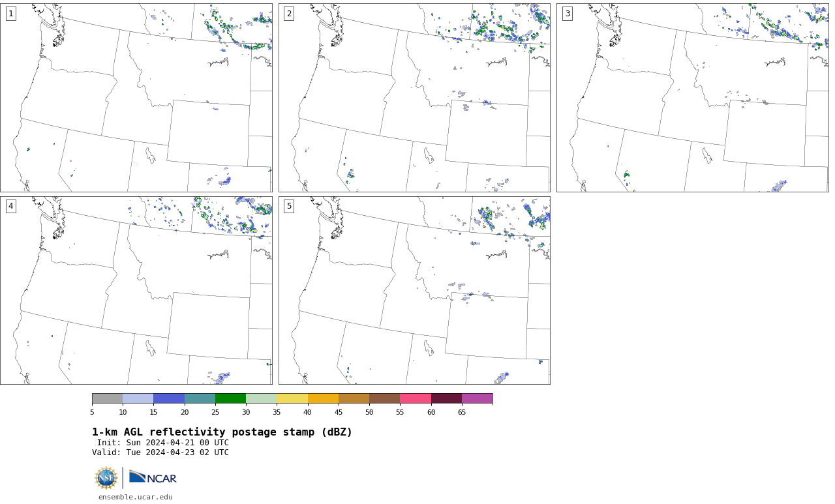
Task: Click the blue 15-20 dBZ swatch
Action: pos(169,398)
